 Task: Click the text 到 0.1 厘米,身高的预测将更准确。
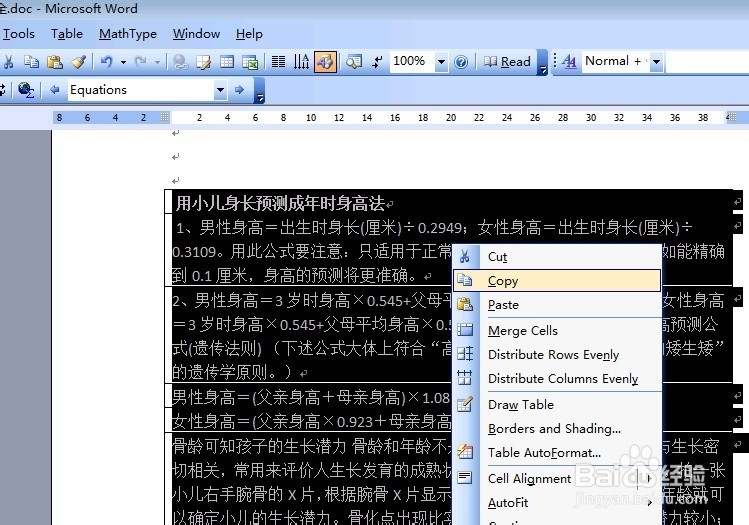pos(297,276)
